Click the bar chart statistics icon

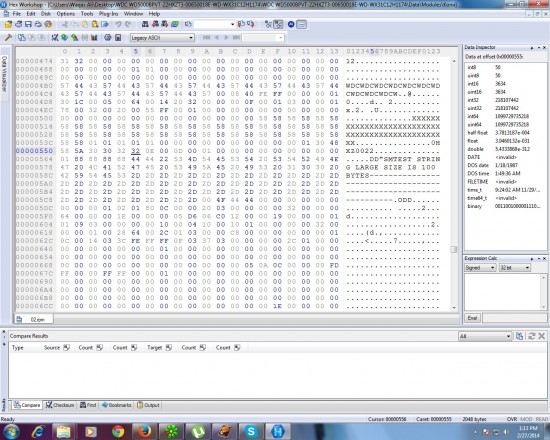pos(94,38)
